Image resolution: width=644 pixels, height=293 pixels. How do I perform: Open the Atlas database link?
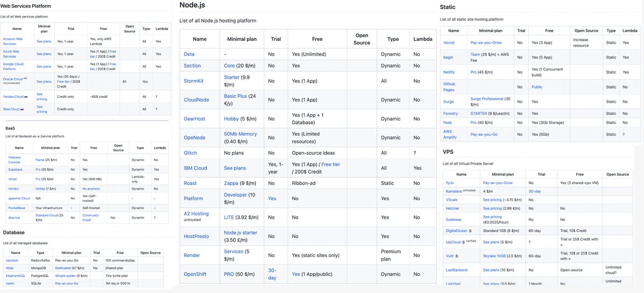click(x=10, y=267)
